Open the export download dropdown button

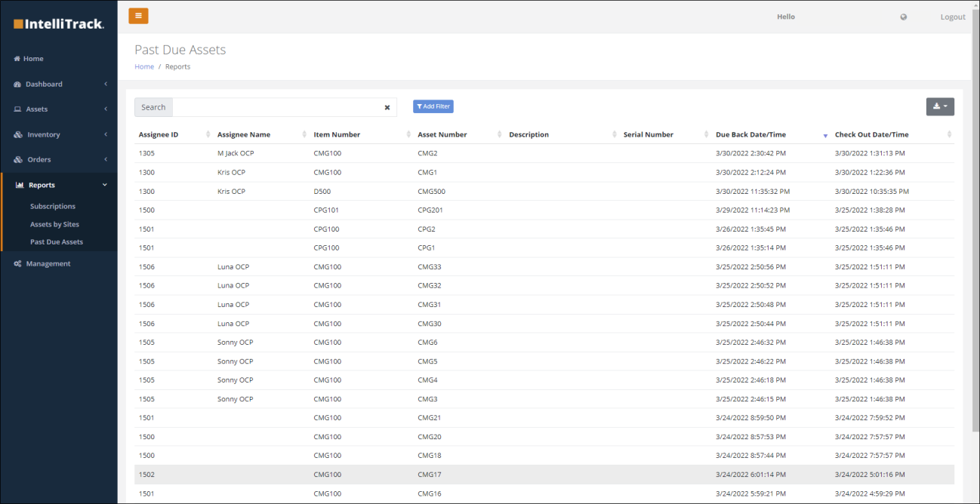click(x=940, y=106)
